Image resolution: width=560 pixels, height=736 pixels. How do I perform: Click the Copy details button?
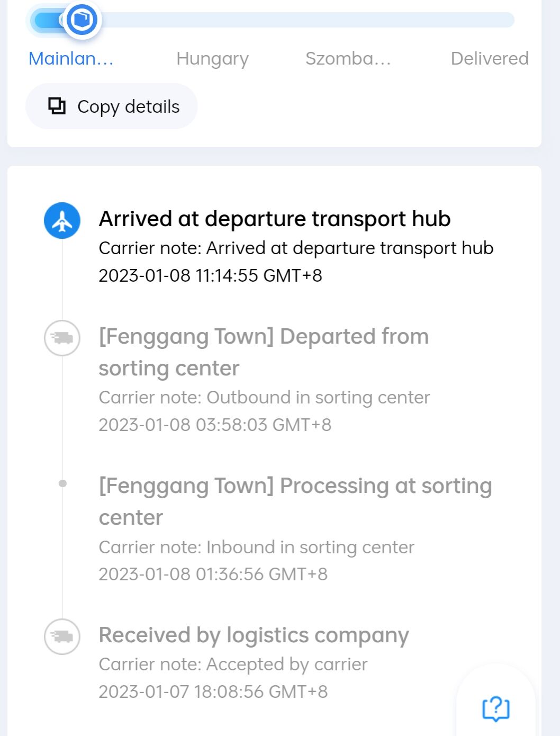click(x=112, y=106)
